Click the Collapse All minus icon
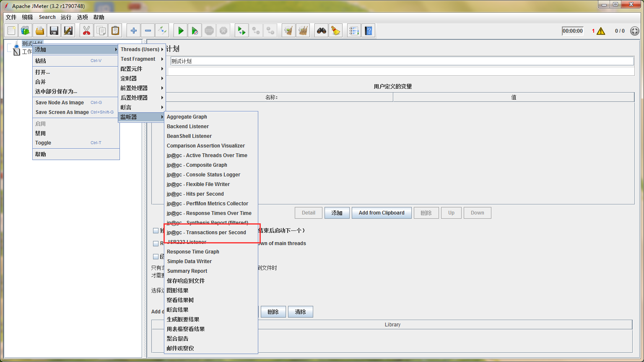This screenshot has width=644, height=362. point(148,31)
